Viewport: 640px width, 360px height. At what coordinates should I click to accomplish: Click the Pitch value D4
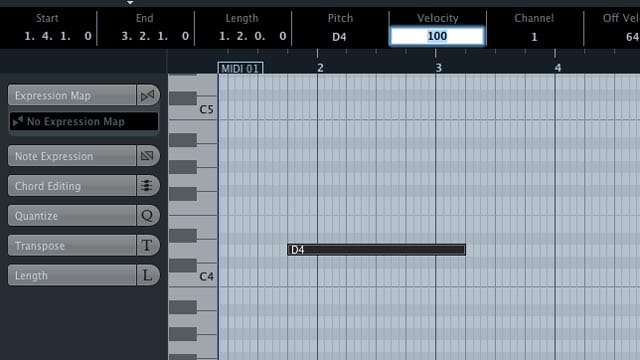[339, 37]
